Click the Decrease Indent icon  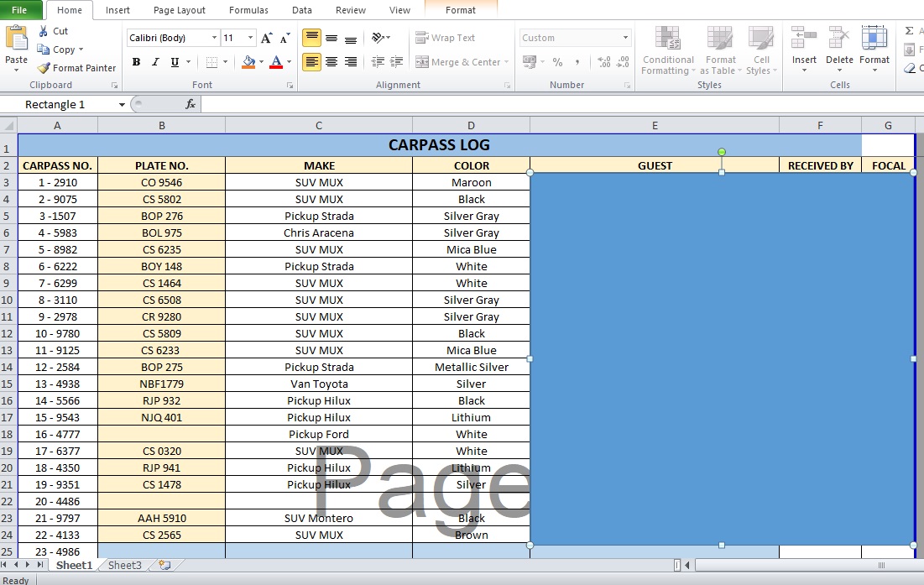pos(378,62)
